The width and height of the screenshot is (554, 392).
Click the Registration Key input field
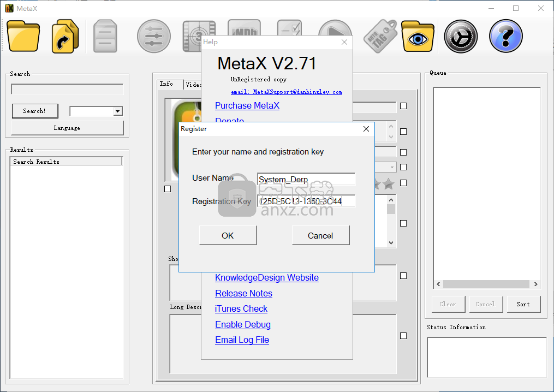tap(306, 201)
